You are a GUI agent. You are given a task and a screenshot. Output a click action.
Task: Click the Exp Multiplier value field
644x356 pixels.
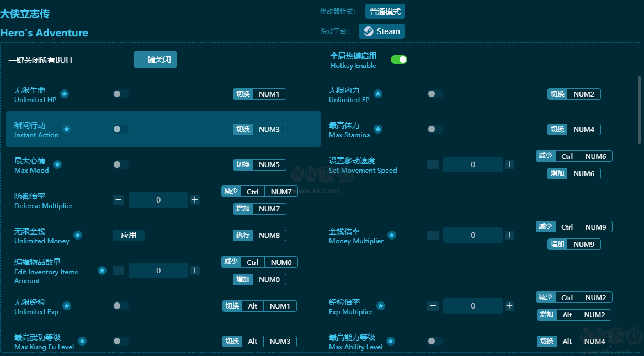point(473,306)
